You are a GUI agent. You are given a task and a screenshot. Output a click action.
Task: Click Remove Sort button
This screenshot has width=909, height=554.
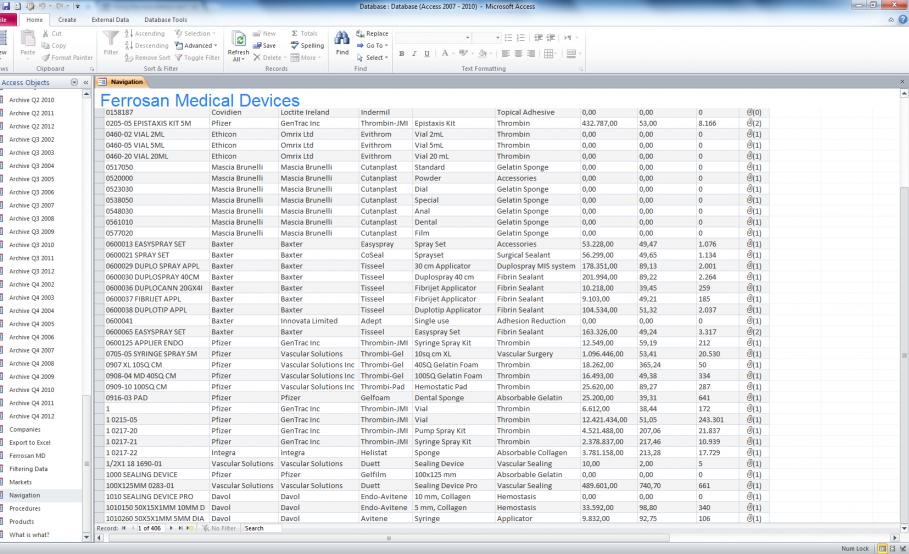(148, 58)
